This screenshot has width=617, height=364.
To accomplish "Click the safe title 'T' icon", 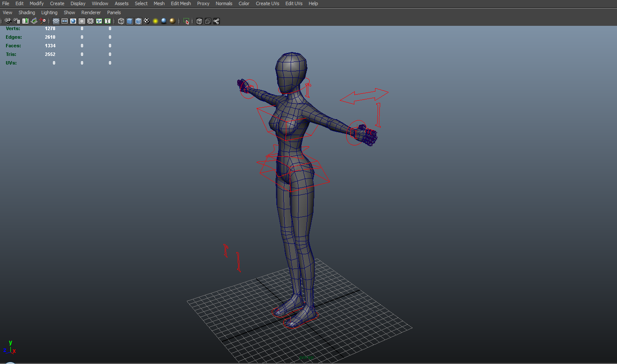I will [108, 21].
